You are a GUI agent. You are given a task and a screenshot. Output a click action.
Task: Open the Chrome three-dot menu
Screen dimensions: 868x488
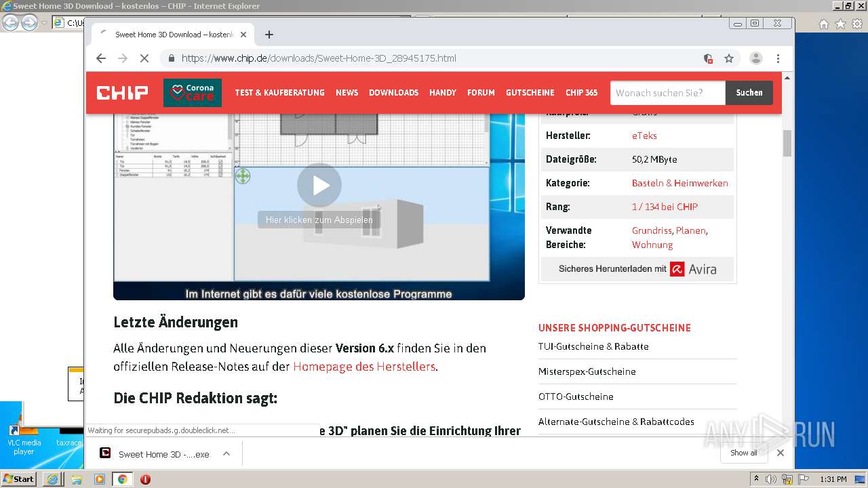[778, 58]
